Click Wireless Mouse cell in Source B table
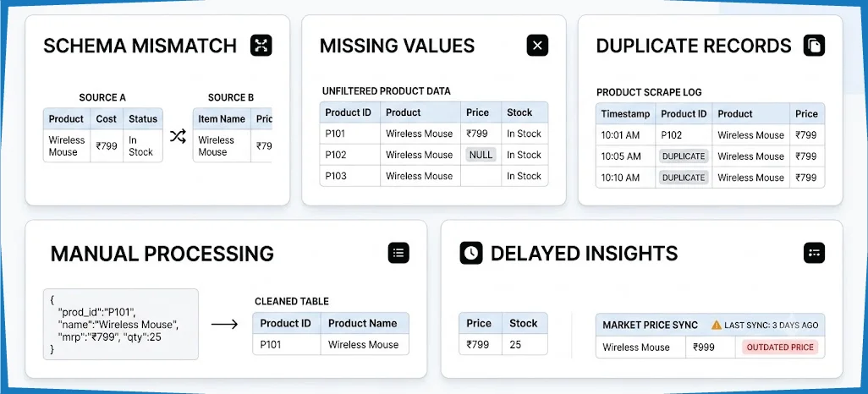This screenshot has width=868, height=394. (x=222, y=146)
